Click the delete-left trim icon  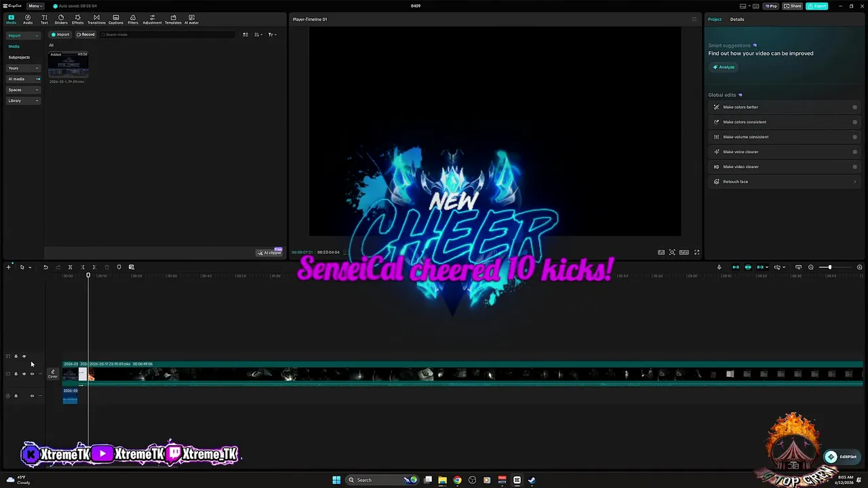tap(83, 267)
